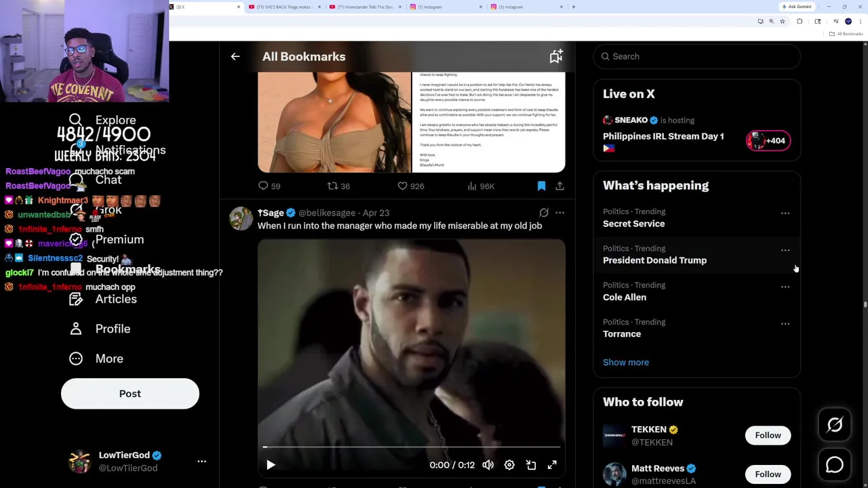Follow the TEKKEN account
868x488 pixels.
pyautogui.click(x=768, y=435)
